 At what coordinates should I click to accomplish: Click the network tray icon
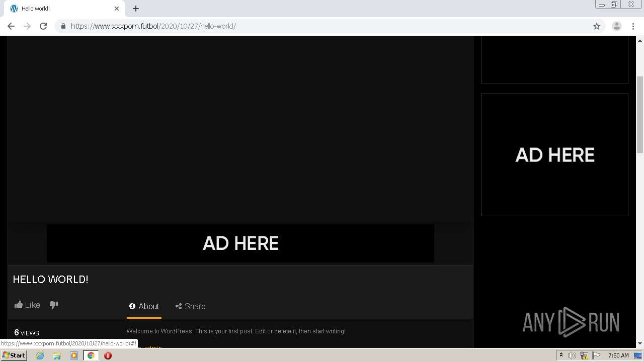[x=584, y=355]
